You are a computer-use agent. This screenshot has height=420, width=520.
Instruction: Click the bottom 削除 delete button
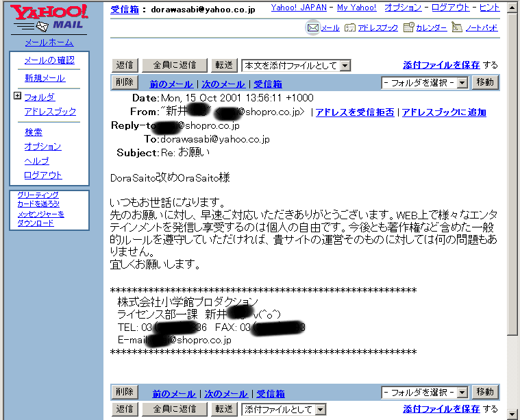(x=125, y=392)
